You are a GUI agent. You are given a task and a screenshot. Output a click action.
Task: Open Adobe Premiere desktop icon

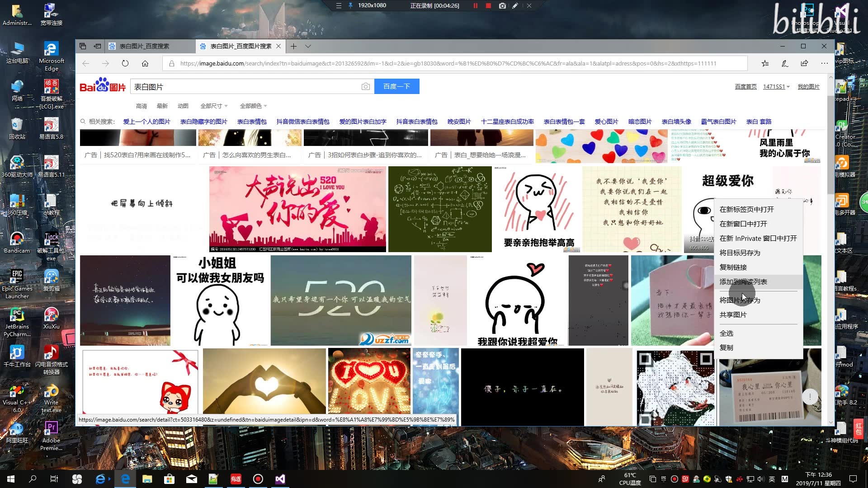(x=51, y=436)
